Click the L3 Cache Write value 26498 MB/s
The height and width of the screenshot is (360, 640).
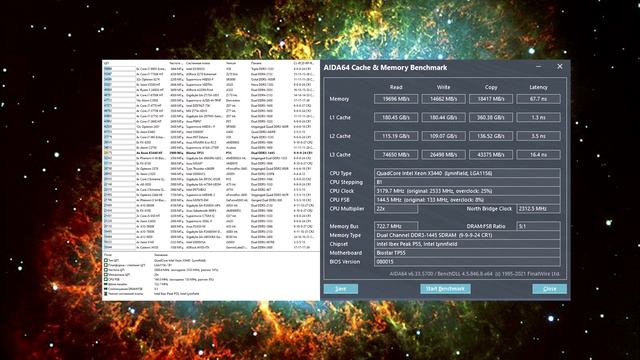click(443, 155)
